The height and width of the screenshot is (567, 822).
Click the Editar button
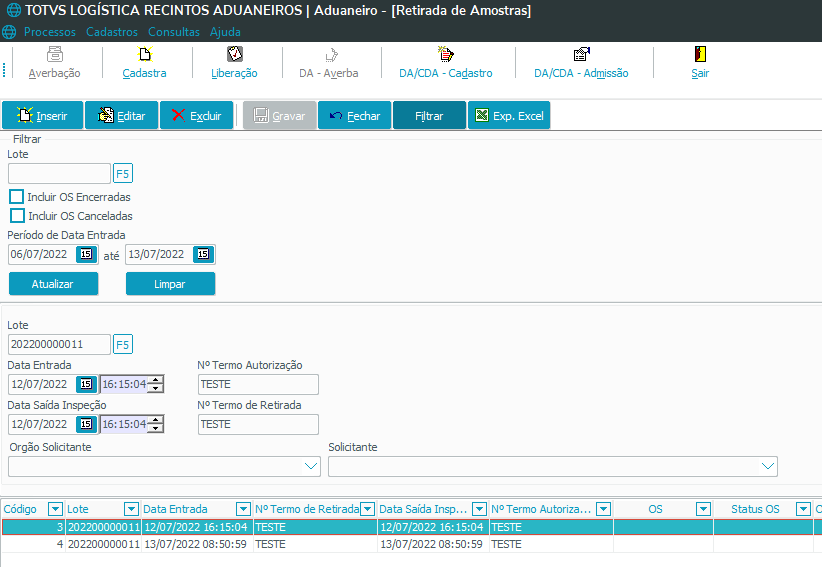click(x=122, y=115)
